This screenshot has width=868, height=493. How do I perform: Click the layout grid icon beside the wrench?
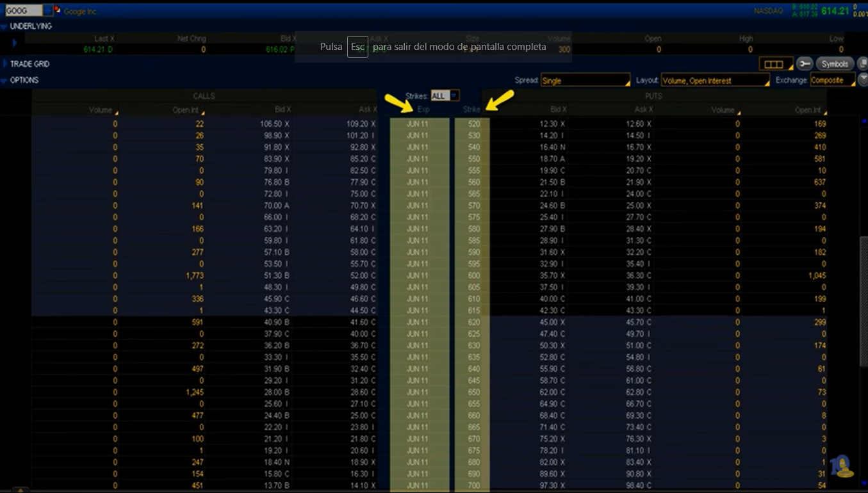pos(774,64)
